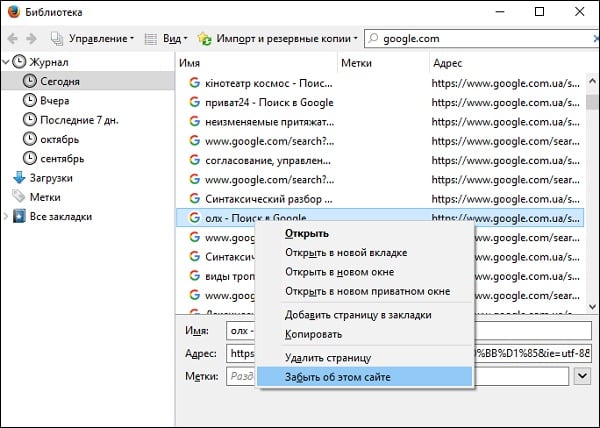Open Импорт и резервные копии menu
Image resolution: width=600 pixels, height=428 pixels.
(279, 39)
